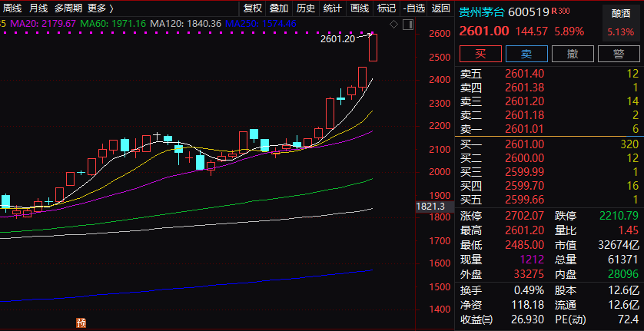
Task: Click the 警 price alert button
Action: click(619, 54)
